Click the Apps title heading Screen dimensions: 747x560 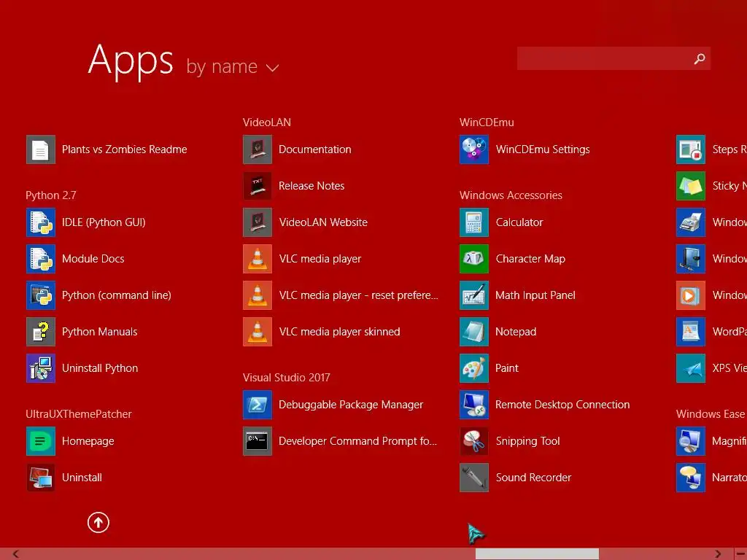tap(131, 61)
